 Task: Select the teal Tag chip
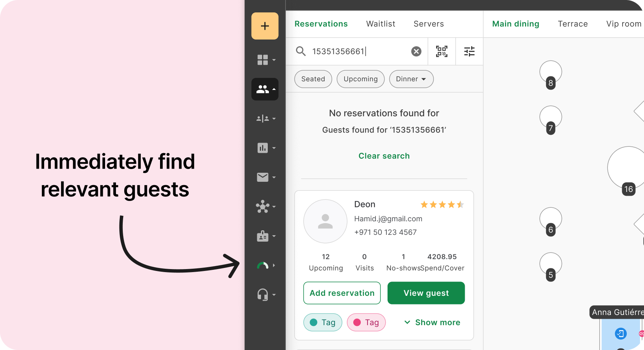[x=323, y=323]
